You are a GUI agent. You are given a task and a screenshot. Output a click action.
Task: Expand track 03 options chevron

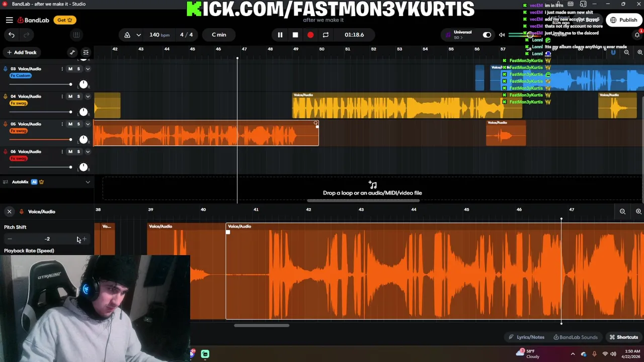(88, 69)
